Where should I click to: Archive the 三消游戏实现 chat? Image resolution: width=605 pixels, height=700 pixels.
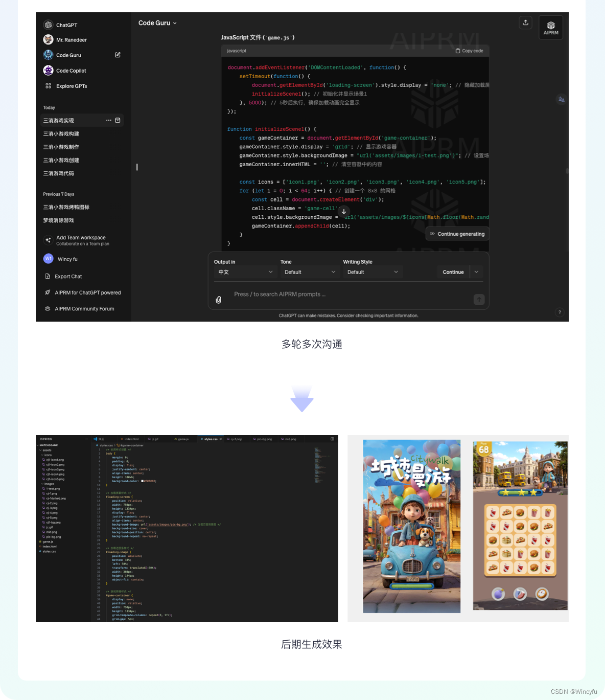pyautogui.click(x=118, y=120)
